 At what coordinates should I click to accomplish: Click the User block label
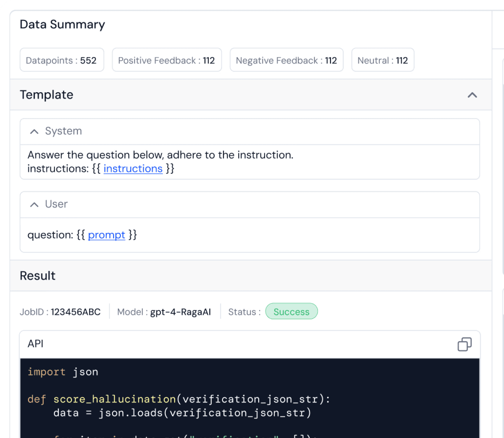tap(56, 204)
